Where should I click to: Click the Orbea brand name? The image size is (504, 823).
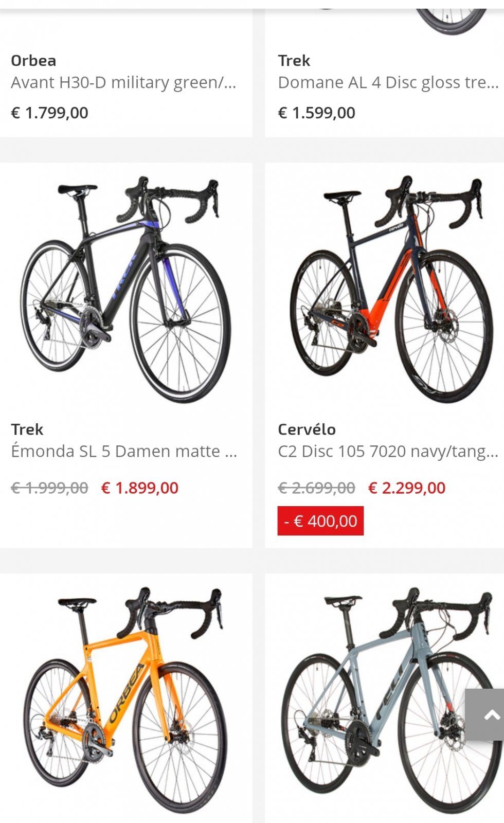[x=33, y=60]
